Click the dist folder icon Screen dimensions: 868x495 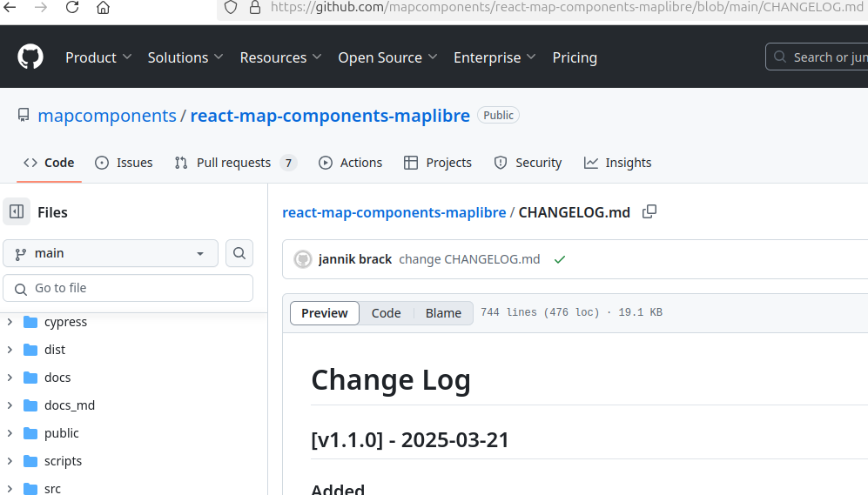click(x=30, y=350)
